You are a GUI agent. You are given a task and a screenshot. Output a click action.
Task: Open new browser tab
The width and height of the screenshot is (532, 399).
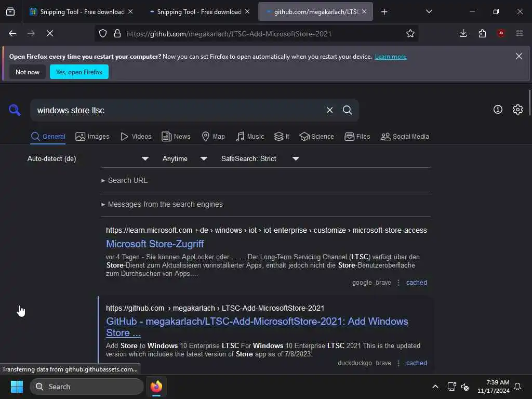pos(384,12)
